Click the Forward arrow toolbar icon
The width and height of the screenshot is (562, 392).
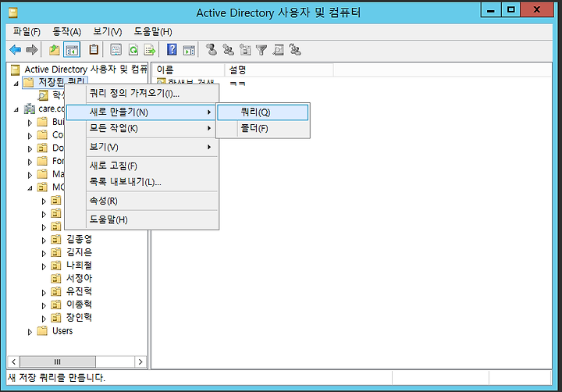[31, 50]
